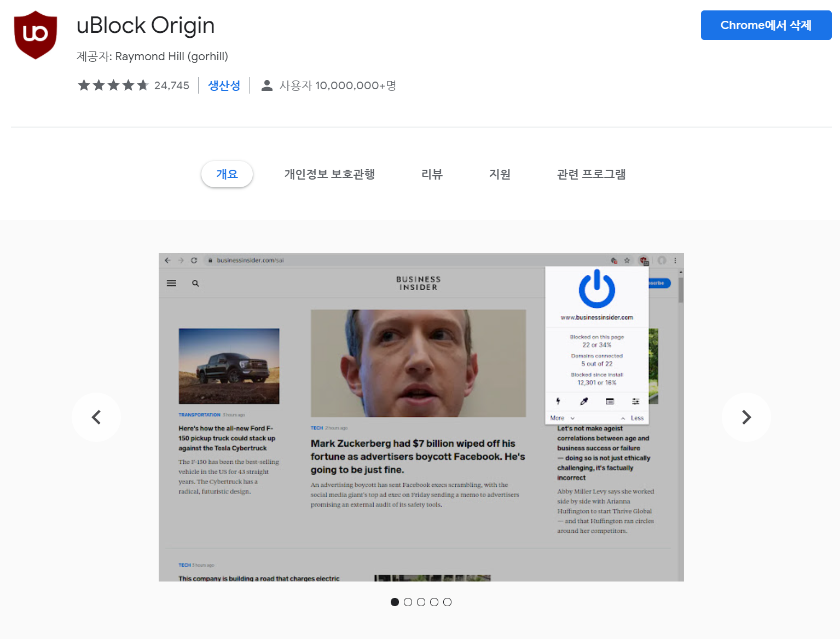This screenshot has width=840, height=639.
Task: Click the uBlock Origin title text
Action: point(146,25)
